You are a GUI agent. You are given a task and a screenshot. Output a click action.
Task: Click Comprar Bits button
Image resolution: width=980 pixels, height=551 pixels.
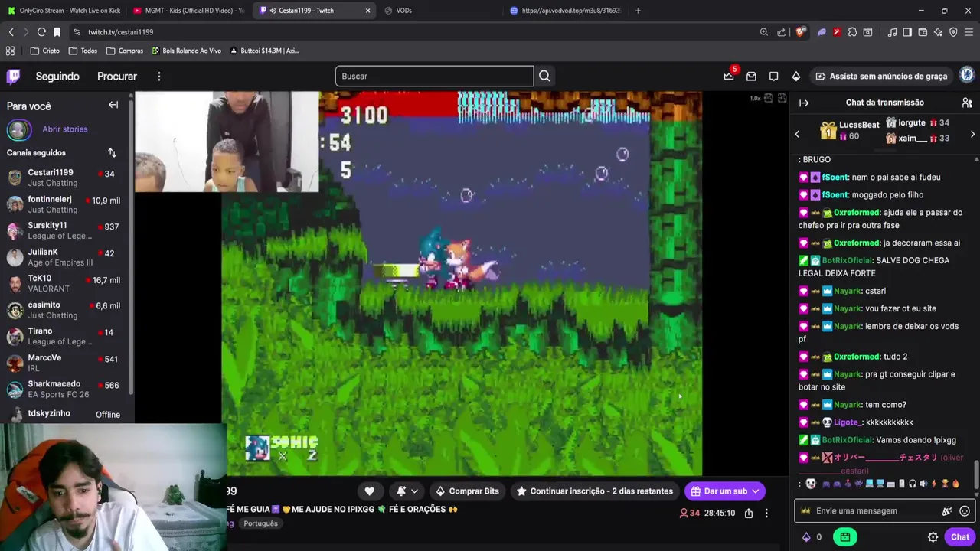click(x=467, y=491)
